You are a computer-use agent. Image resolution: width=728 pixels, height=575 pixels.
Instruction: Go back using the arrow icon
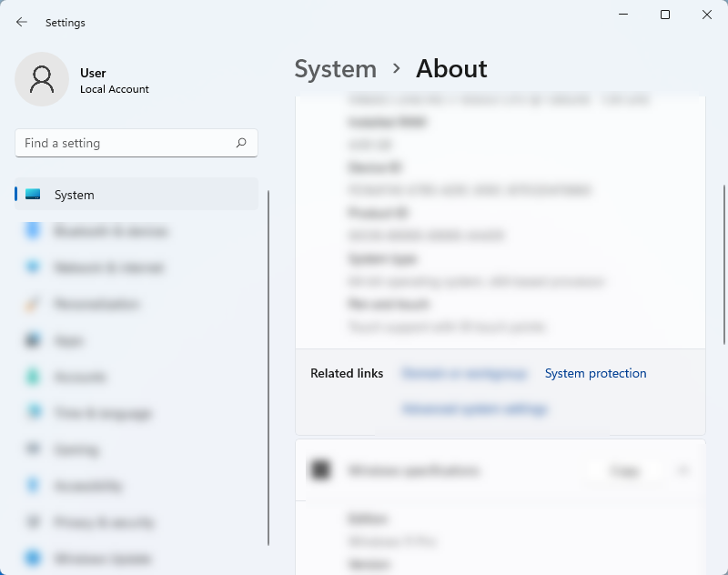click(21, 22)
